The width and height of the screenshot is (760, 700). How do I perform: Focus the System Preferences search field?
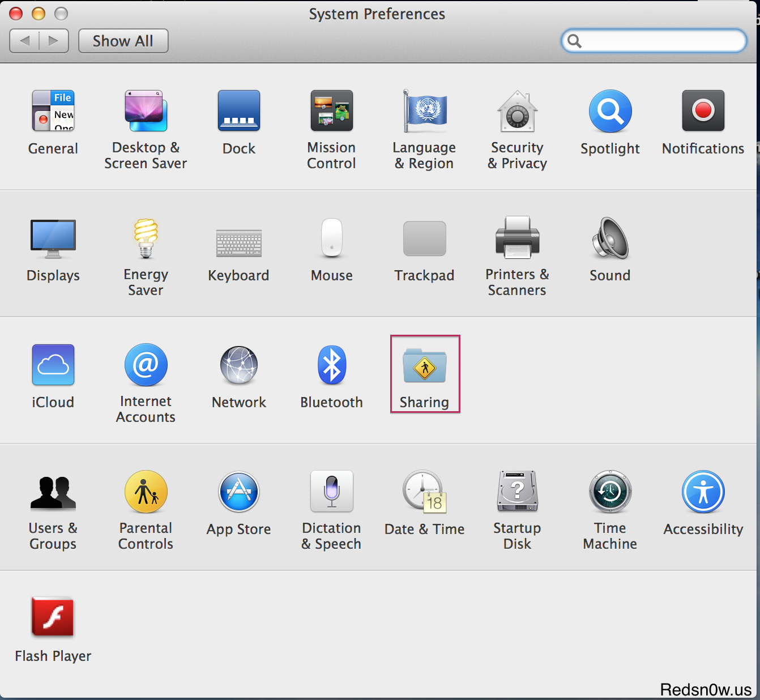(654, 41)
